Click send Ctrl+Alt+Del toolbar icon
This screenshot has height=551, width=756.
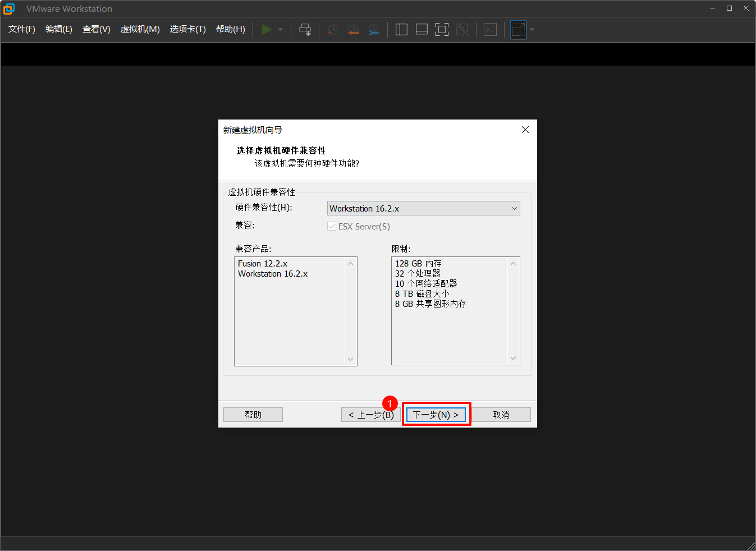[305, 30]
